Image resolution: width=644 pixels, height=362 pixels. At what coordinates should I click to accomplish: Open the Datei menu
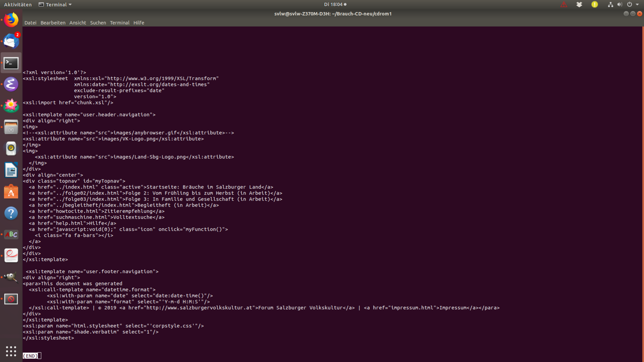pos(30,23)
